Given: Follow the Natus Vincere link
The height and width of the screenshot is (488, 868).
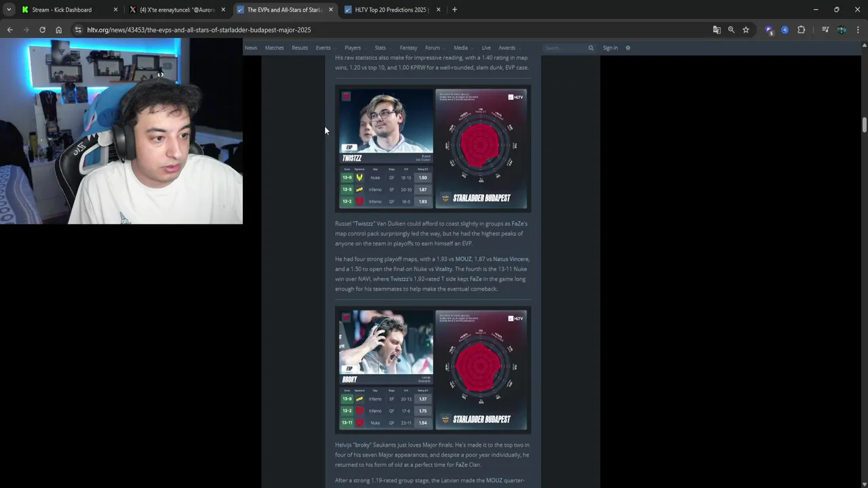Looking at the screenshot, I should (x=511, y=259).
